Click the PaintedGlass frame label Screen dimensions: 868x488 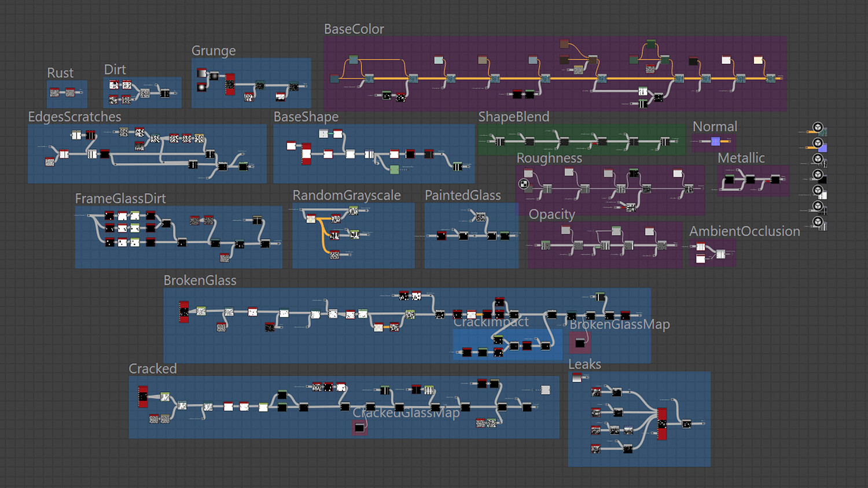(x=463, y=195)
